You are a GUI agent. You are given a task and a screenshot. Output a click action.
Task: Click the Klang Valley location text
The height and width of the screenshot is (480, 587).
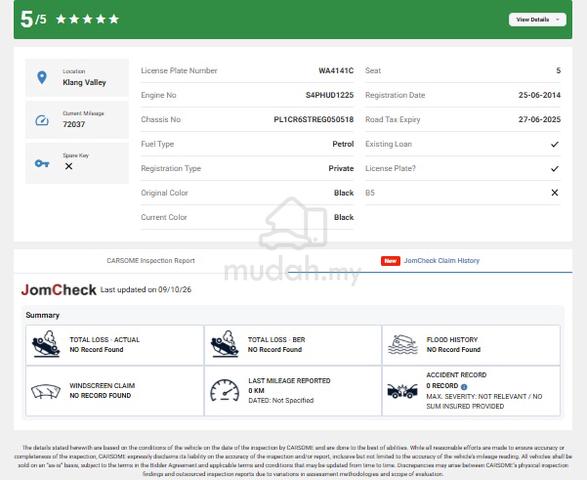pos(84,82)
